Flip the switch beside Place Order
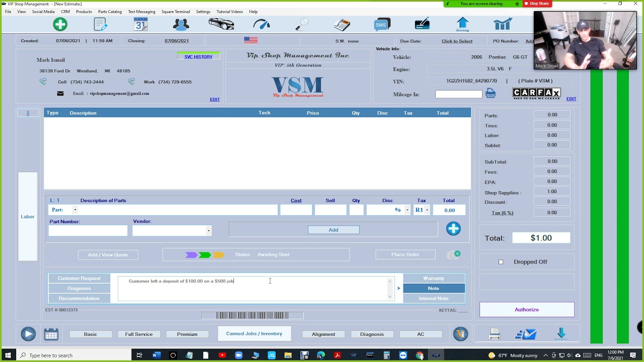This screenshot has width=644, height=362. [x=454, y=254]
